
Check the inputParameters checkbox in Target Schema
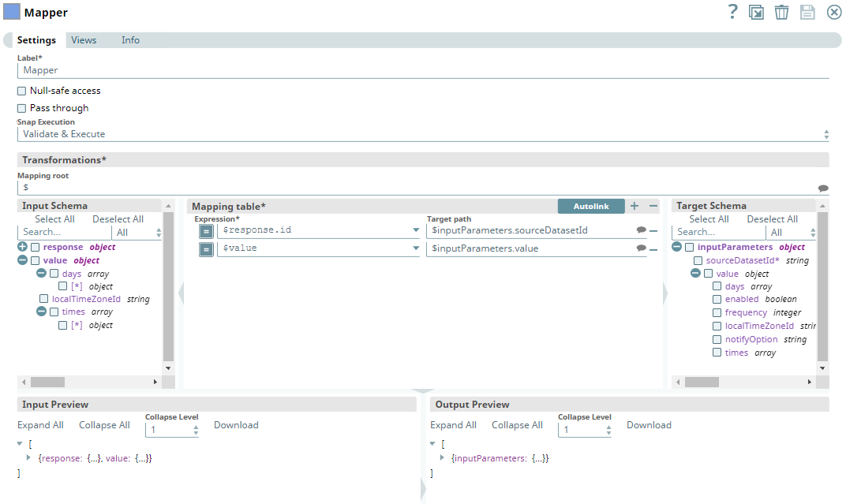point(689,248)
